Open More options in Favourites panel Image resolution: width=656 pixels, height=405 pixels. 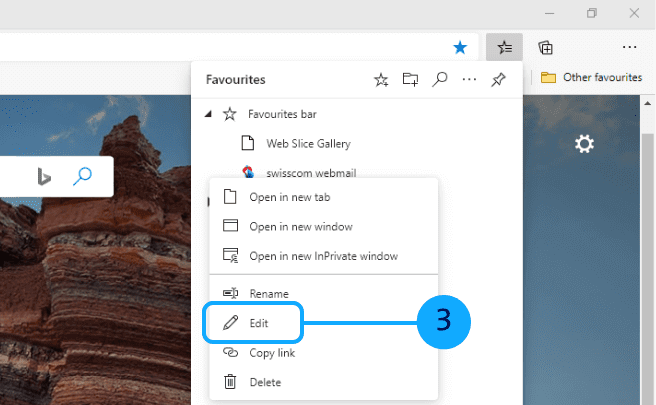click(x=469, y=79)
